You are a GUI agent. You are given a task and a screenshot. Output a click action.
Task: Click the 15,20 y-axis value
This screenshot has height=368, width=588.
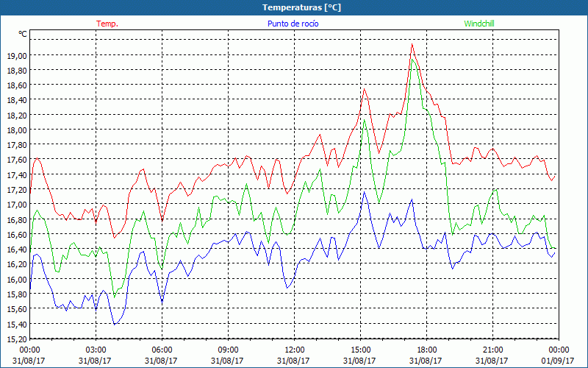[17, 339]
